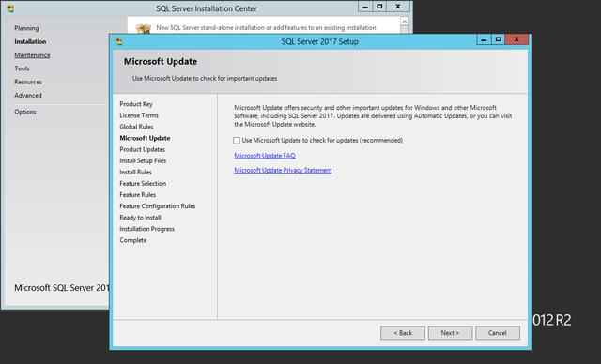This screenshot has width=601, height=364.
Task: Select Installation Progress step
Action: (x=146, y=229)
